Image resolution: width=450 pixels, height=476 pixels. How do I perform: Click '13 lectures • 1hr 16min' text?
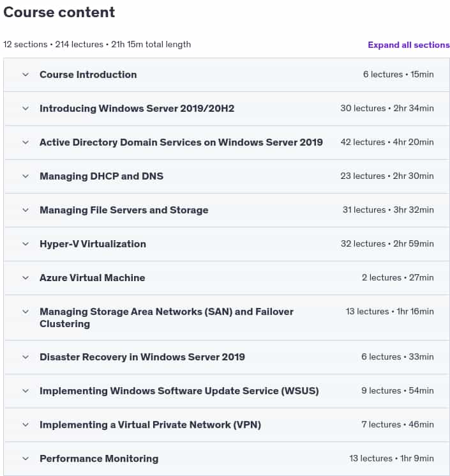(389, 311)
